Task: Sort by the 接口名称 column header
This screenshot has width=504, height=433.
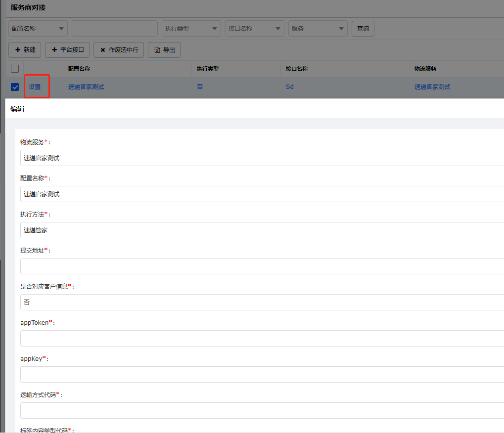Action: (297, 69)
